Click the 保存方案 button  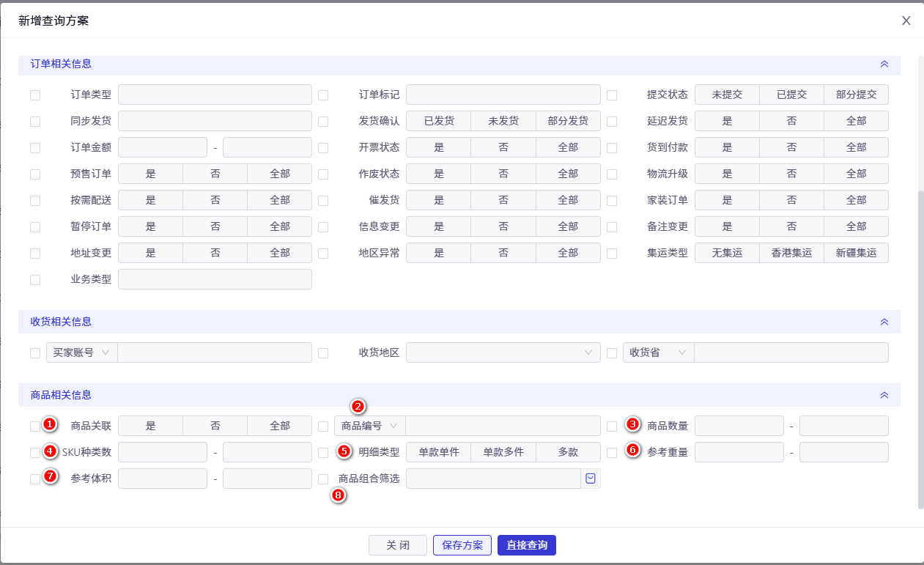pos(462,545)
